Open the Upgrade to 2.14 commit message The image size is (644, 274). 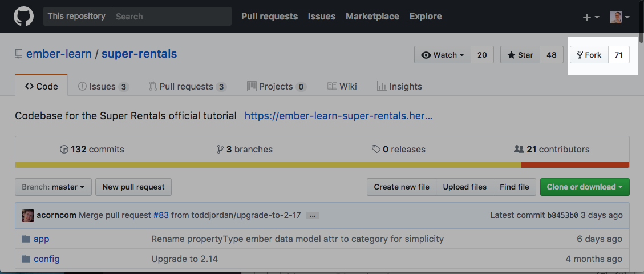click(184, 259)
